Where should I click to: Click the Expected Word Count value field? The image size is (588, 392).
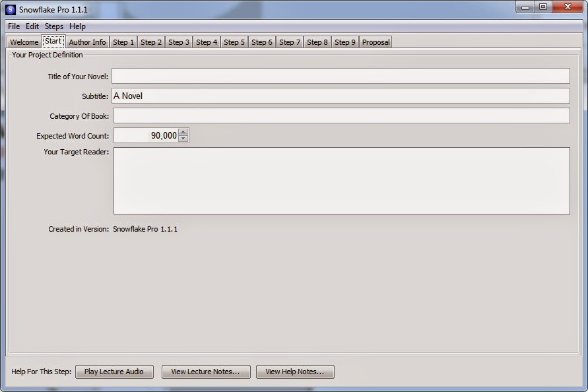pos(146,135)
